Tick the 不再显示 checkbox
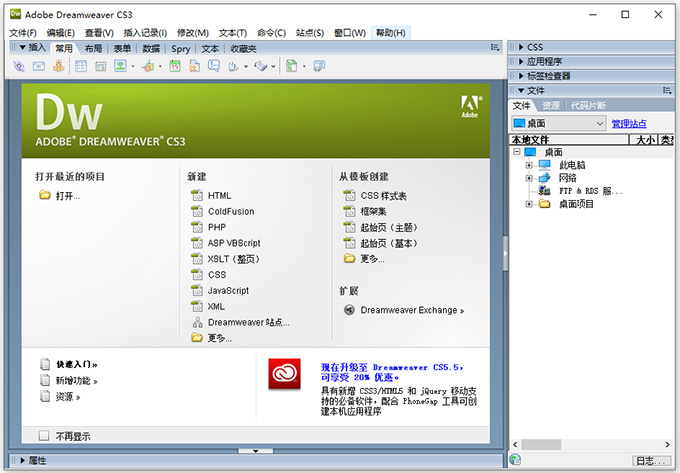The height and width of the screenshot is (473, 680). 44,435
